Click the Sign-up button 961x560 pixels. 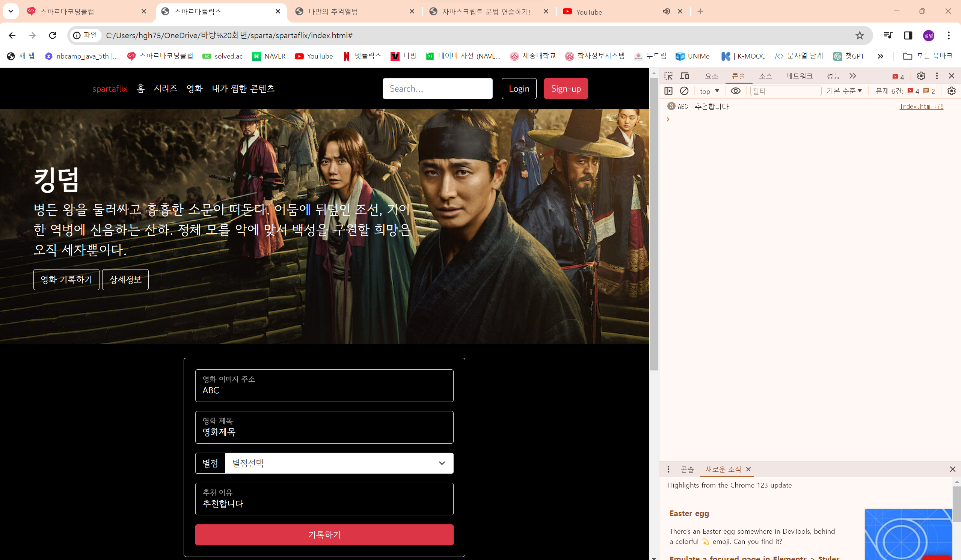pyautogui.click(x=566, y=89)
